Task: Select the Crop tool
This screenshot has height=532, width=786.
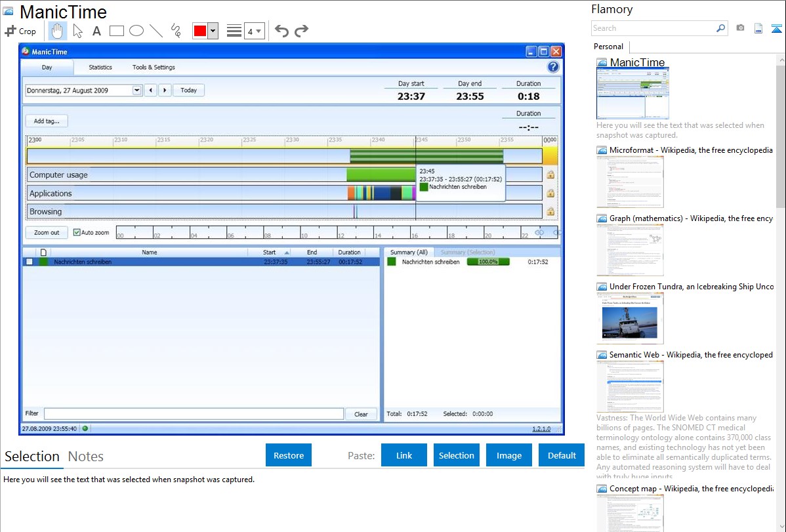Action: tap(20, 31)
